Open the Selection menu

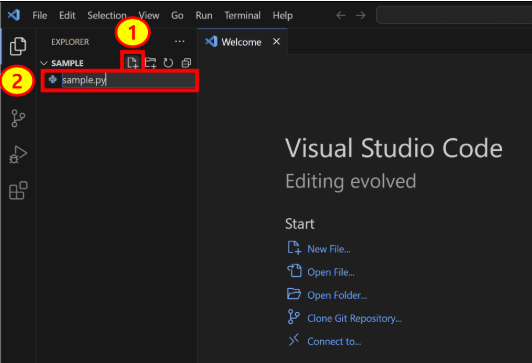pyautogui.click(x=107, y=15)
